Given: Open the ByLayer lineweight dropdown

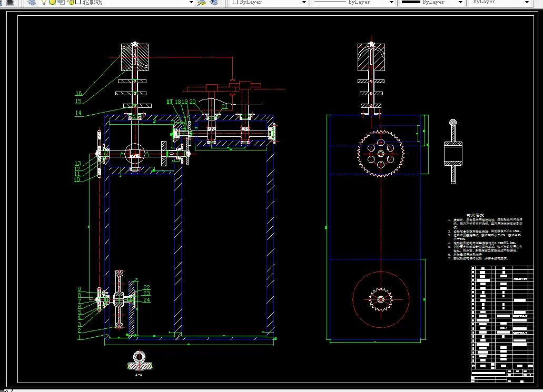Looking at the screenshot, I should click(460, 2).
